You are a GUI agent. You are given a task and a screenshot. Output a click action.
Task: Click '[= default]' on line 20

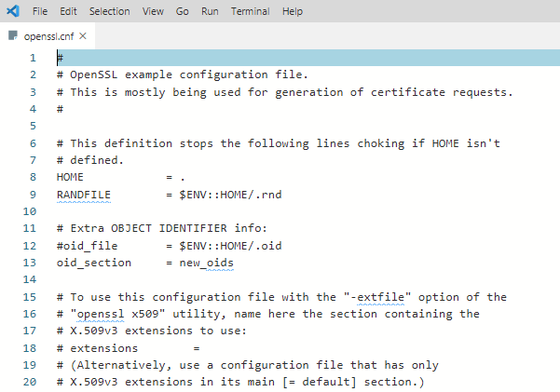320,382
